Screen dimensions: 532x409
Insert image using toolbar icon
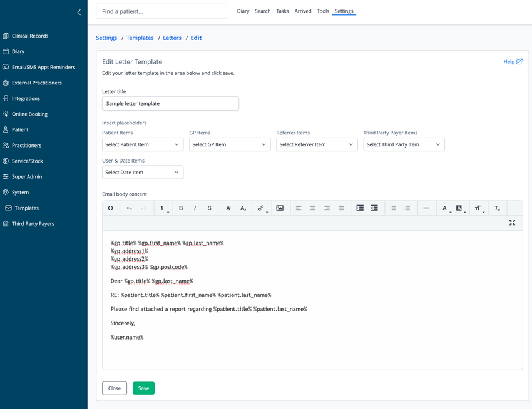coord(280,208)
